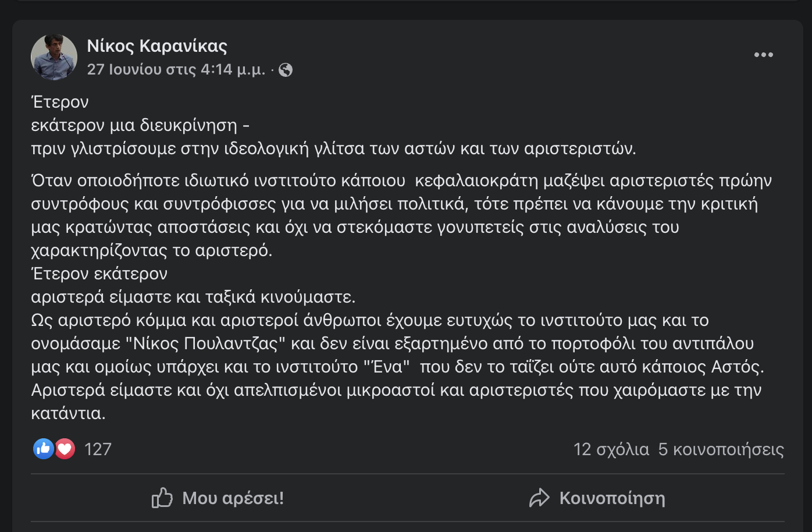The width and height of the screenshot is (812, 532).
Task: View the 5 κοινοποιήσεις shares list
Action: tap(721, 449)
